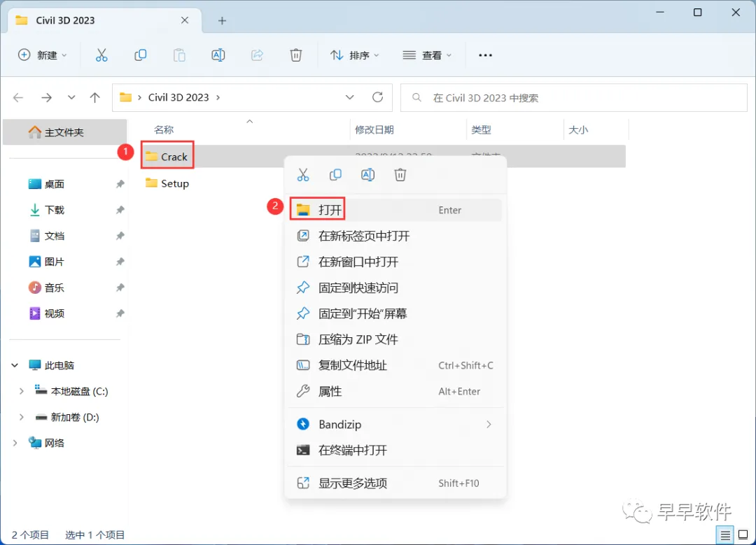Unpin Downloads (下载) via its pin icon
Image resolution: width=756 pixels, height=545 pixels.
(x=120, y=210)
